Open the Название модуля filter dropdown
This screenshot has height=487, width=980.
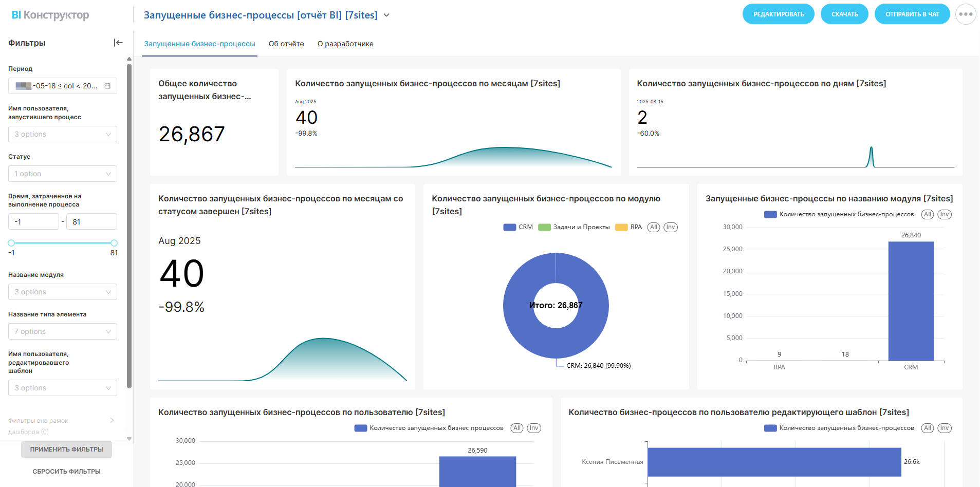pos(63,292)
